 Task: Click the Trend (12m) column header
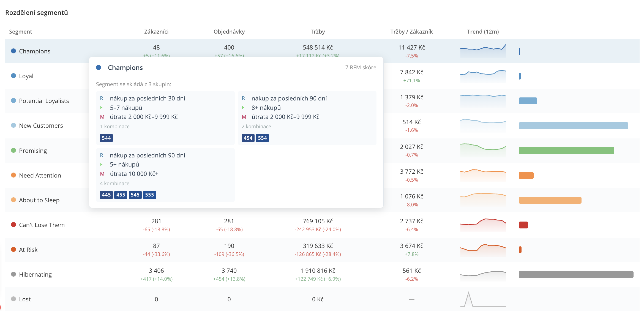(483, 32)
